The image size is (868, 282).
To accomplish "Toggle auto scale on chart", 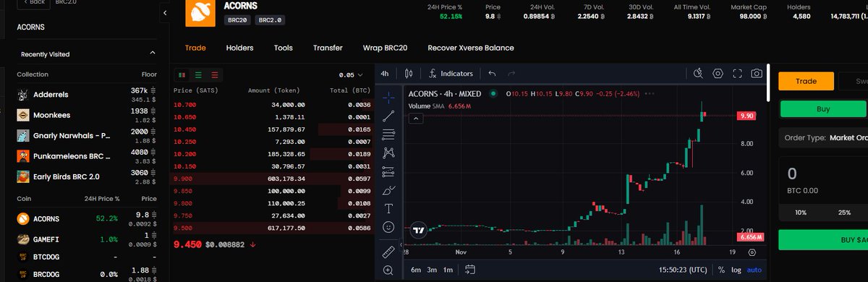I will [754, 270].
